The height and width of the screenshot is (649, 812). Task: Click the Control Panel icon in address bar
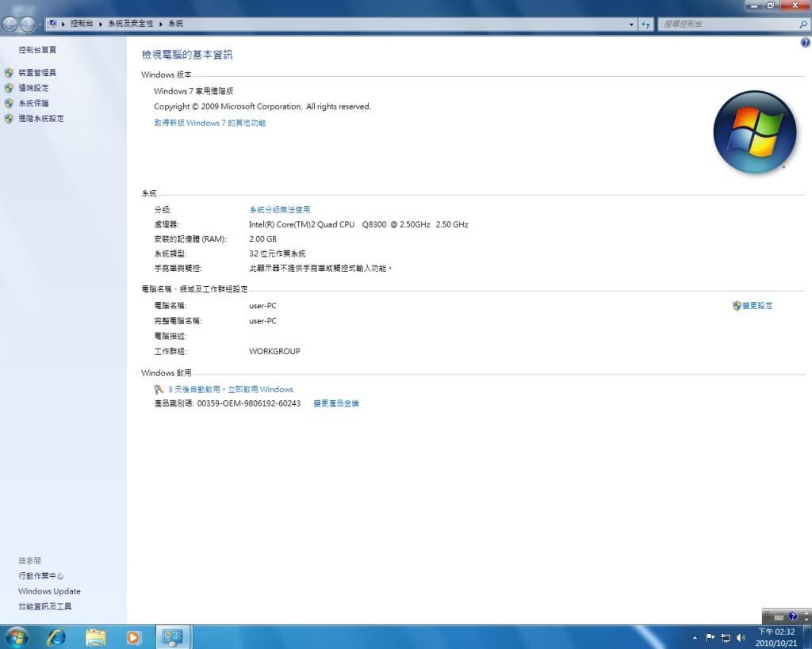pyautogui.click(x=52, y=23)
